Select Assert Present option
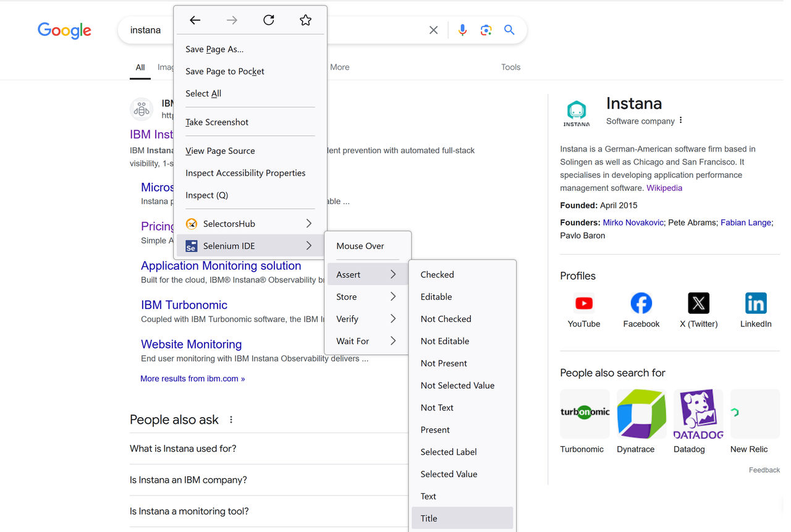This screenshot has height=532, width=791. coord(462,430)
